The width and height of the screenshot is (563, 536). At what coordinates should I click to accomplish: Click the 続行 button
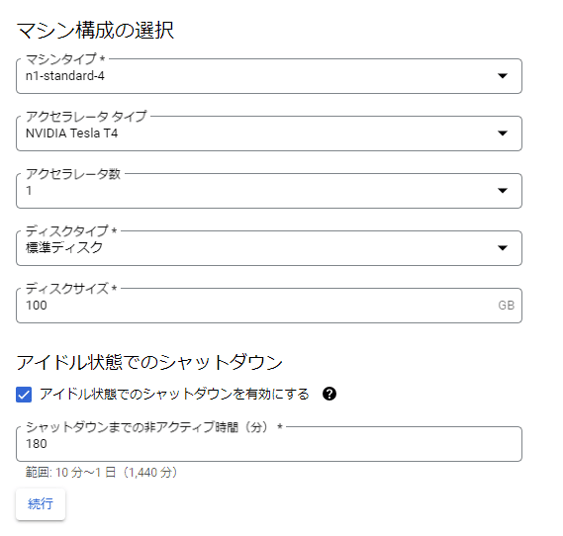41,504
